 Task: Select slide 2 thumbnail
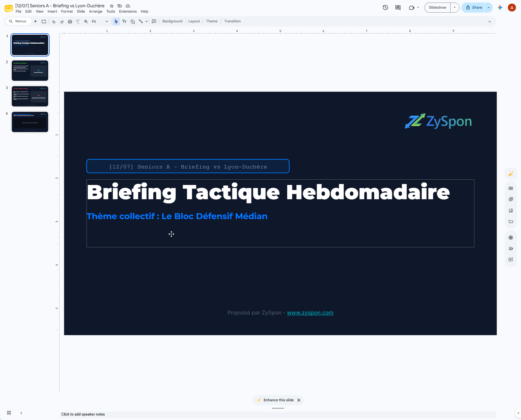coord(30,71)
